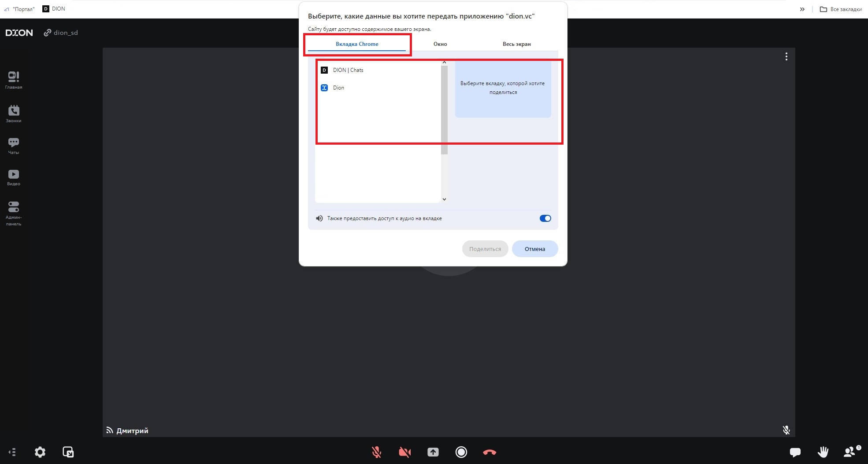Open the three-dot menu on the video tile
Image resolution: width=868 pixels, height=464 pixels.
point(786,56)
